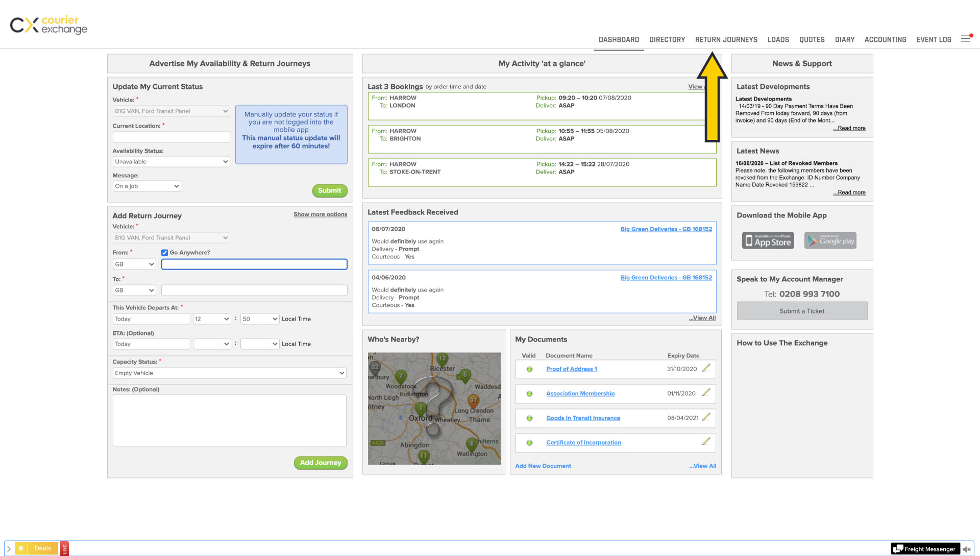Edit the Proof of Address 1 document
Image resolution: width=980 pixels, height=556 pixels.
(706, 368)
